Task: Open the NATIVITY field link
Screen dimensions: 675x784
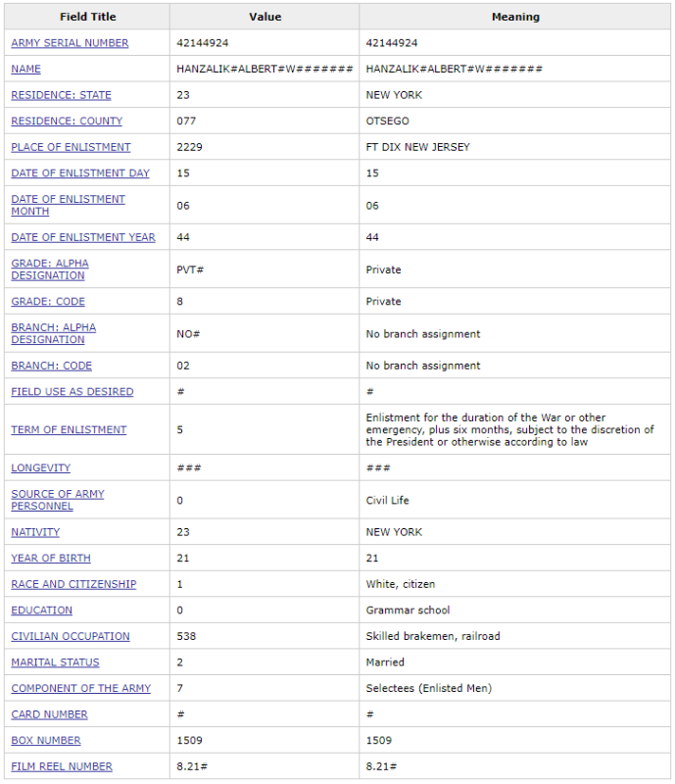Action: 35,532
